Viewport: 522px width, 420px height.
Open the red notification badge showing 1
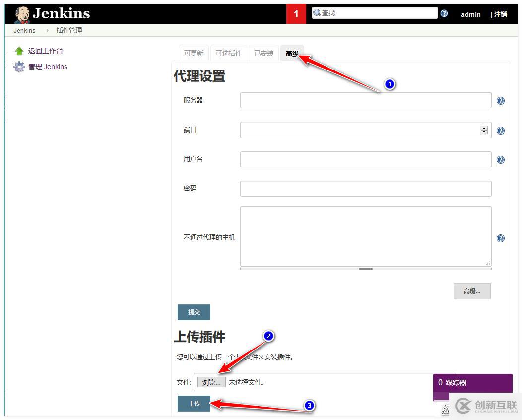pyautogui.click(x=296, y=14)
